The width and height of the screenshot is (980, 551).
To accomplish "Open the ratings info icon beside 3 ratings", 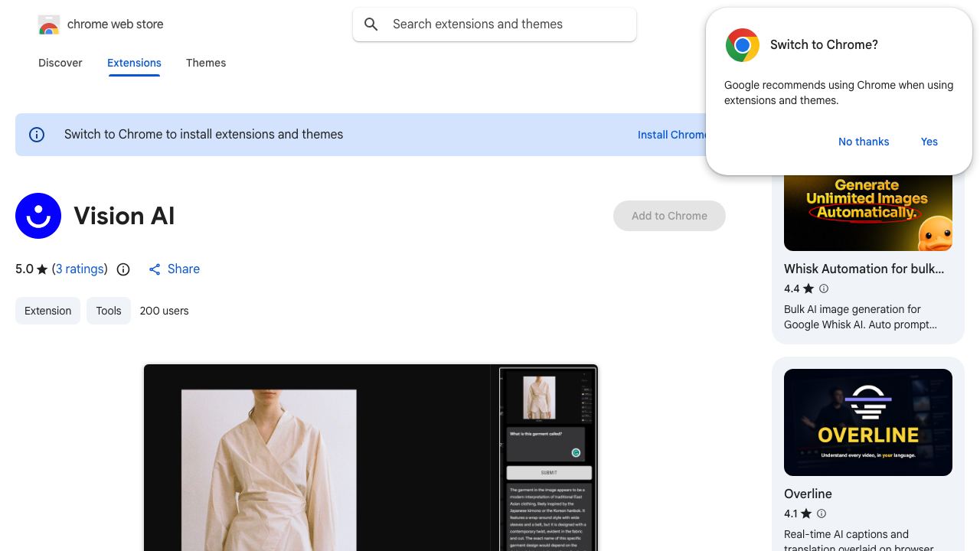I will coord(123,269).
